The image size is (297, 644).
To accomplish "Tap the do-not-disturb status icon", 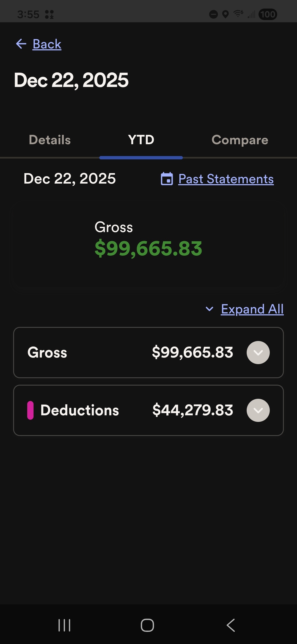I will [x=213, y=14].
